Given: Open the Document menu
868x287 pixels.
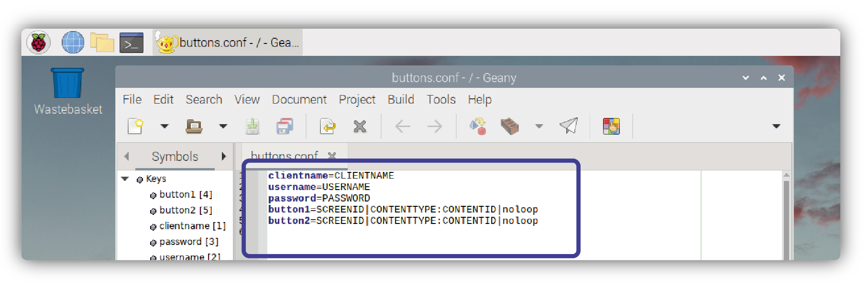Looking at the screenshot, I should pos(299,99).
